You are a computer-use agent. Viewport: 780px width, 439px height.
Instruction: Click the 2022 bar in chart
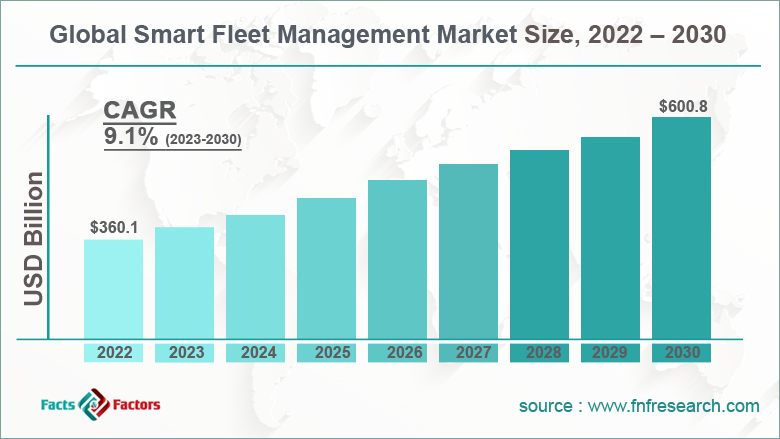(113, 289)
